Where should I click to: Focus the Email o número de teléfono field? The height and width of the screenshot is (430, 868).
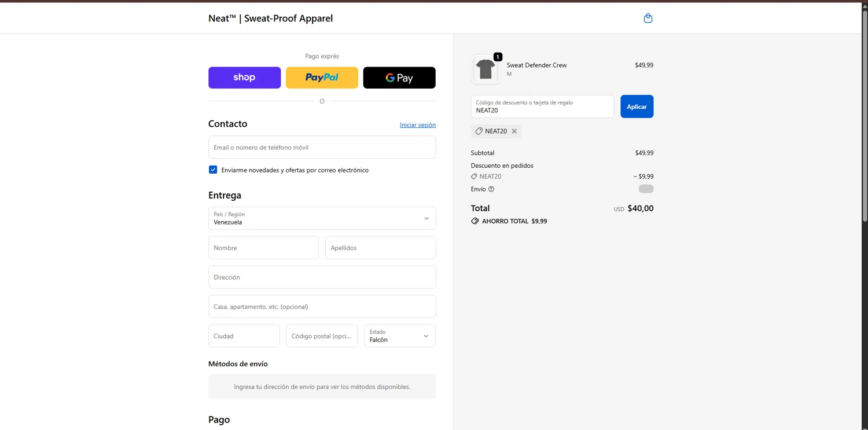(x=322, y=147)
